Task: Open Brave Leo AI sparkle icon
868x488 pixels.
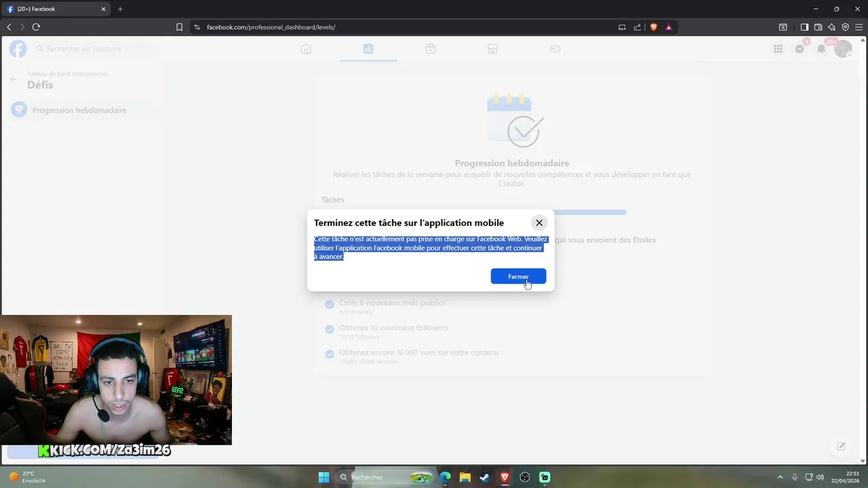Action: 831,27
